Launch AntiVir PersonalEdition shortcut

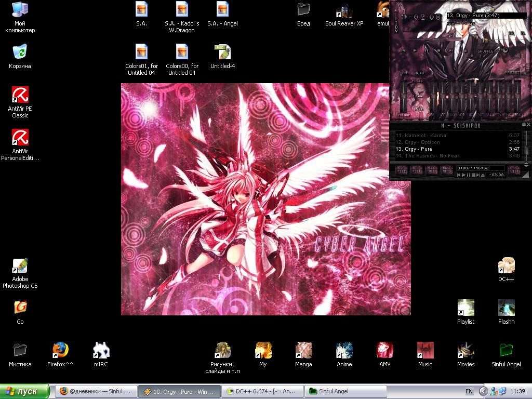20,145
